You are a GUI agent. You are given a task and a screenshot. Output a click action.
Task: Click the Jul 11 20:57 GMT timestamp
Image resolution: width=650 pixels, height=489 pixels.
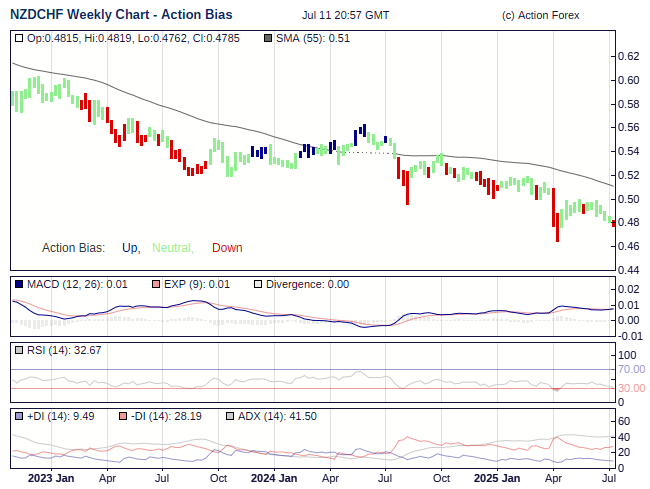coord(345,16)
